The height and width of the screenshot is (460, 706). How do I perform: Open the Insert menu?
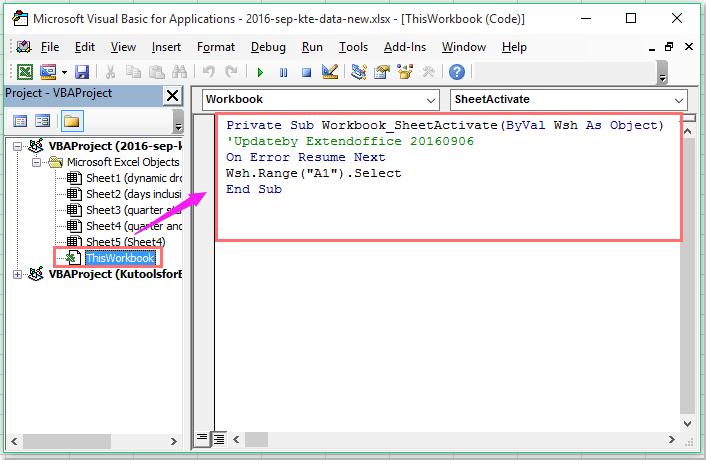click(166, 47)
